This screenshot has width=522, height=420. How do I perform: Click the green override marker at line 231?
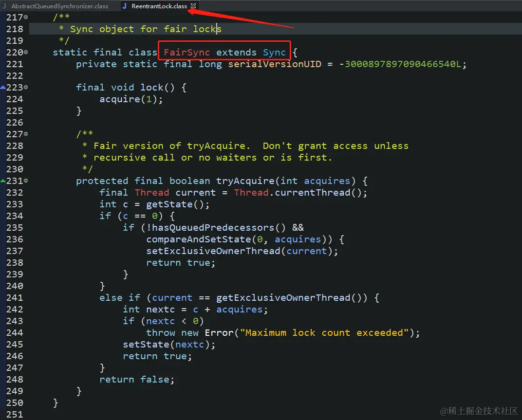pos(2,181)
